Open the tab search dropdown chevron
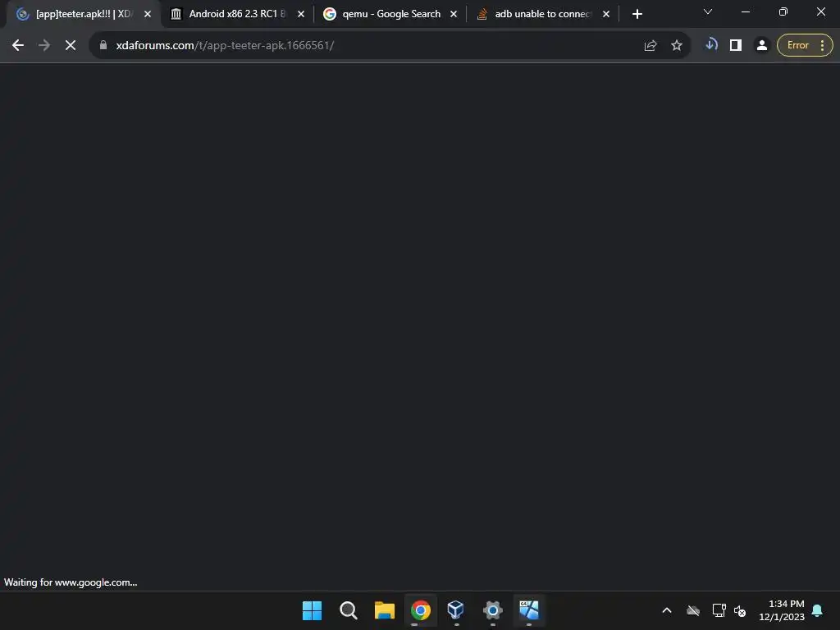 [708, 11]
